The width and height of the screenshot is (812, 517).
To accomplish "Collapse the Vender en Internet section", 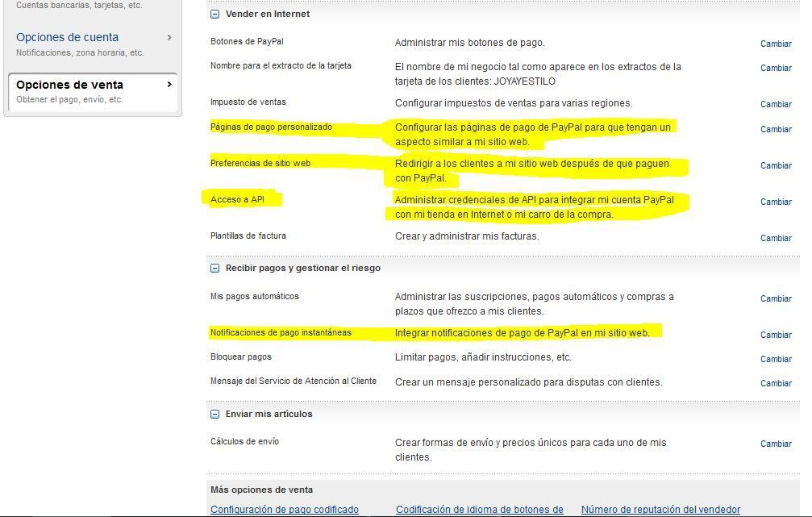I will pyautogui.click(x=215, y=14).
